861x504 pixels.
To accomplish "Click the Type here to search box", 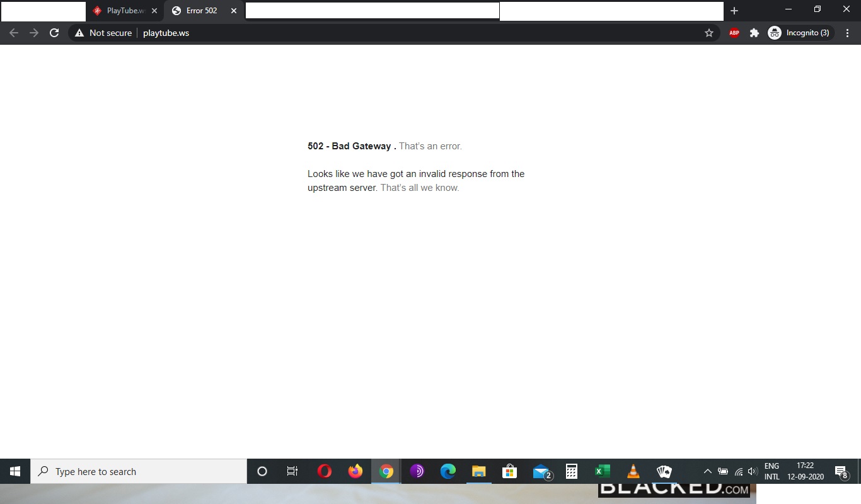I will [139, 471].
